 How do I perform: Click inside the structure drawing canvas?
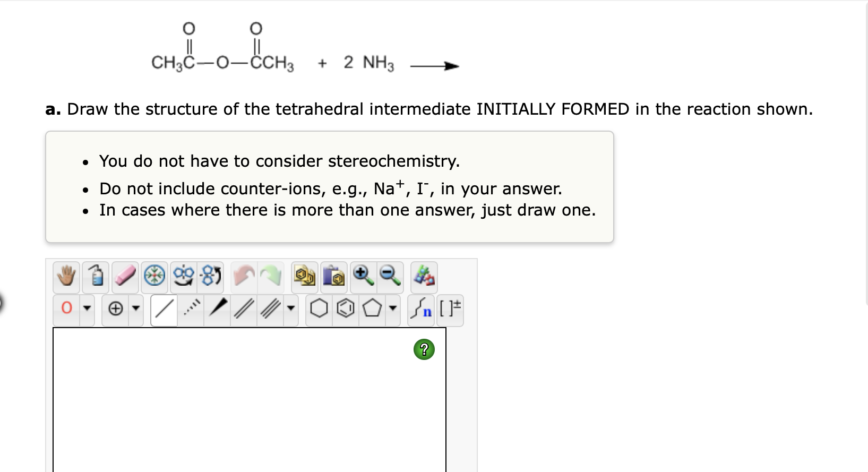250,399
